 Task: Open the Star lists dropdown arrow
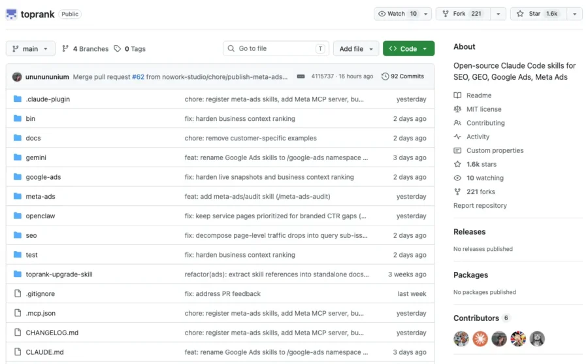tap(574, 14)
